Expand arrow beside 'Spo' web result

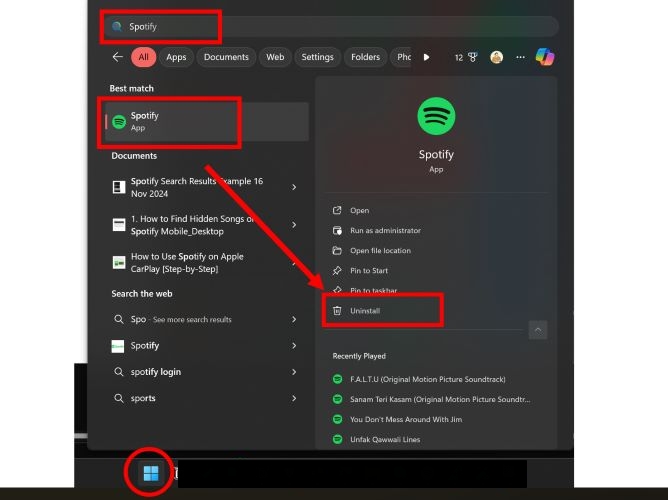coord(294,319)
